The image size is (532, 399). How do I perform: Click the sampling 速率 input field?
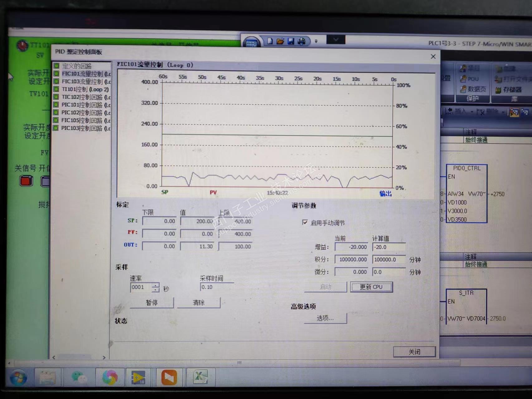pos(141,287)
